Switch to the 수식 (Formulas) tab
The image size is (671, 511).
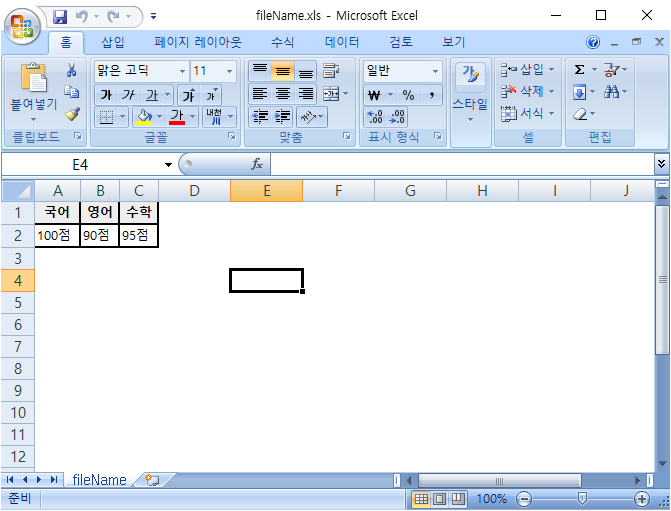pos(283,42)
